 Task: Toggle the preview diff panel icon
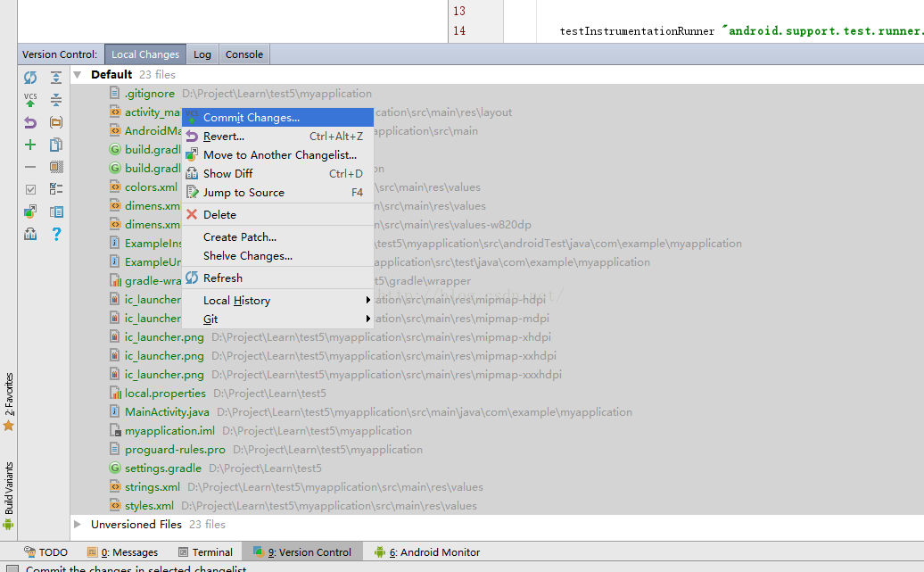click(x=56, y=211)
